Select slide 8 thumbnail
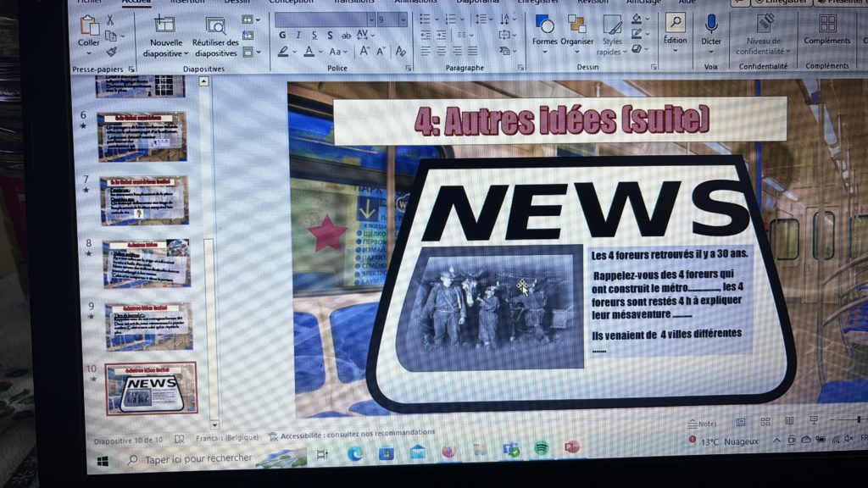Image resolution: width=868 pixels, height=488 pixels. (x=147, y=263)
